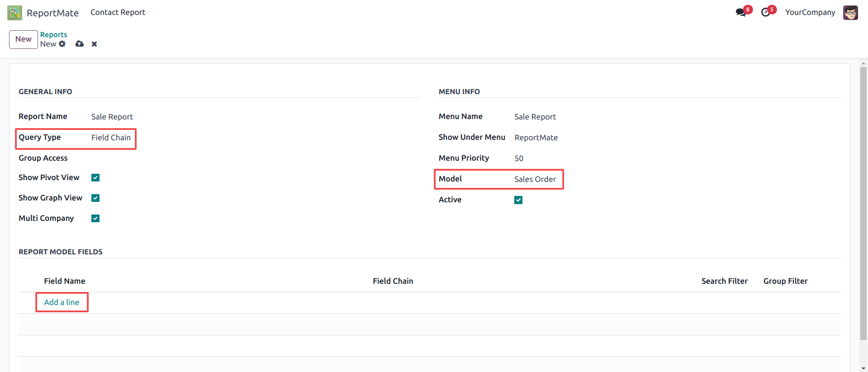Switch company via YourCompany menu
Image resolution: width=868 pixels, height=372 pixels.
point(810,12)
